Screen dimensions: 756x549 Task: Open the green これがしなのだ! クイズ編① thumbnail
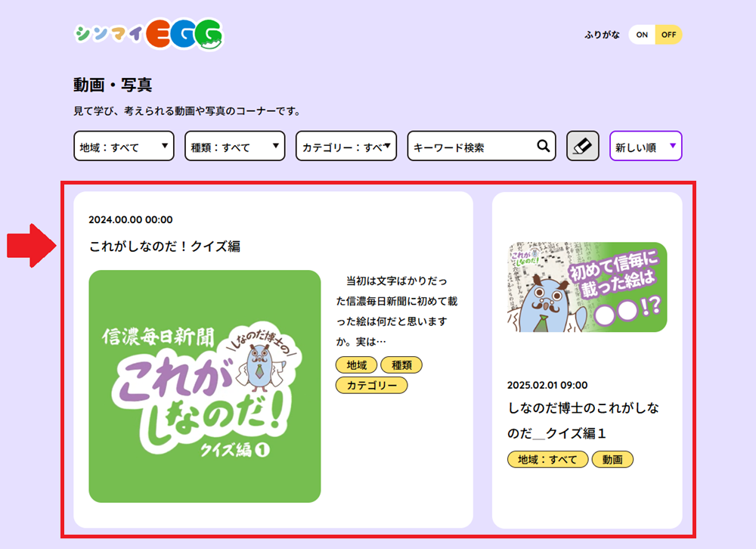205,386
